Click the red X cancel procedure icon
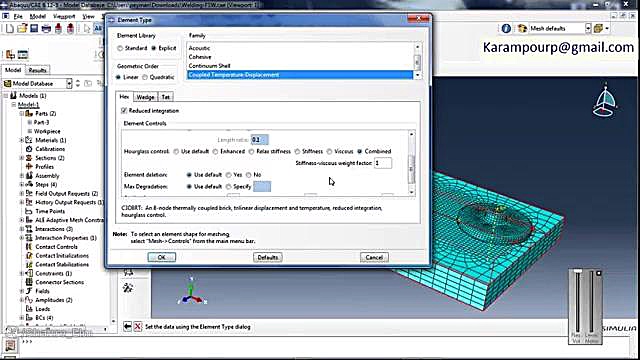 [138, 327]
